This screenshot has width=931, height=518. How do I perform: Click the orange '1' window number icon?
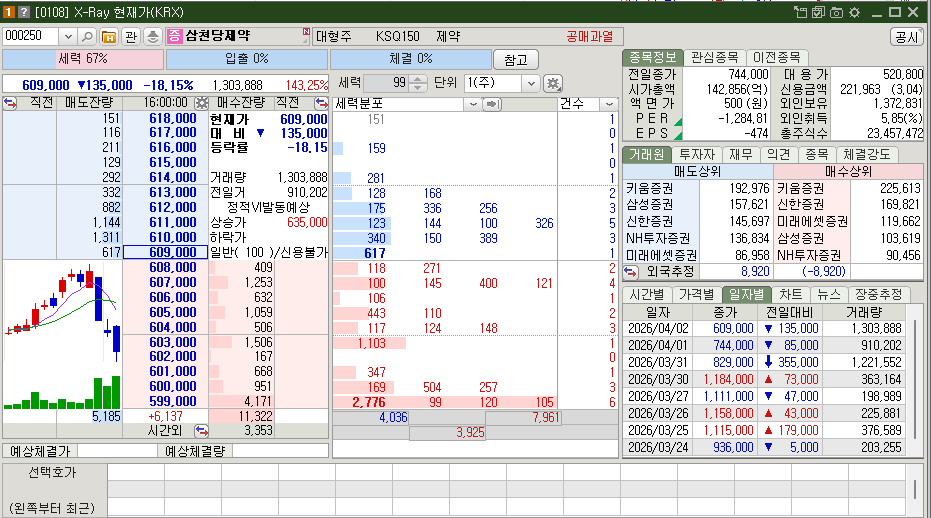tap(10, 12)
